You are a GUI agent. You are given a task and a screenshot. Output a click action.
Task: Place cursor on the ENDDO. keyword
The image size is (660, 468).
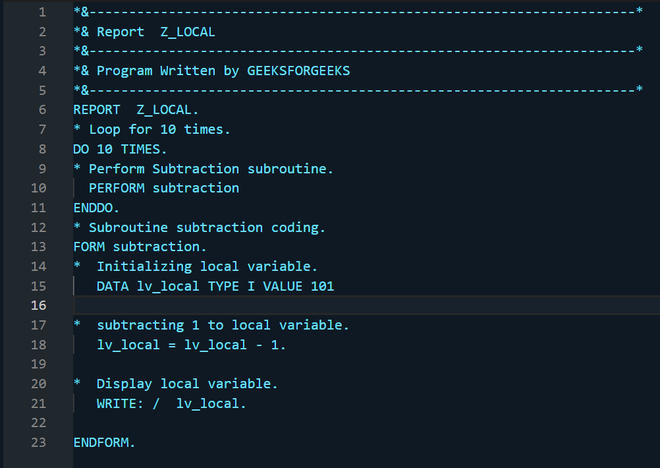pyautogui.click(x=97, y=207)
